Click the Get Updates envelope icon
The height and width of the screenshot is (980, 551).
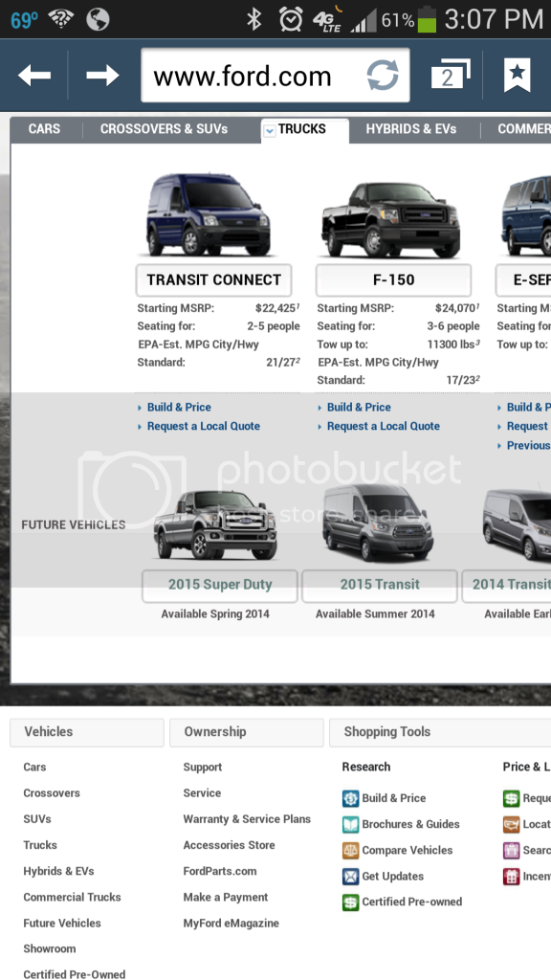coord(350,877)
